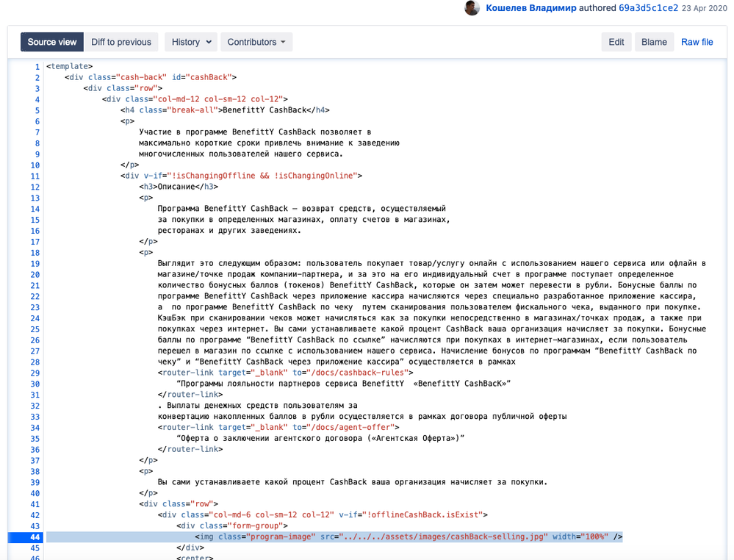The height and width of the screenshot is (560, 734).
Task: Click "Программы лояльности партнеров сервиса" text
Action: [269, 384]
